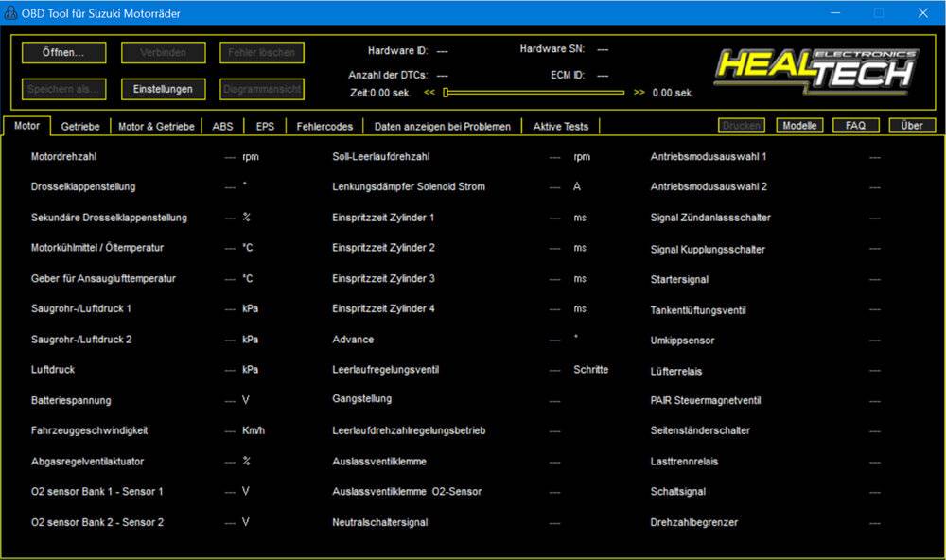Click the OBD Tool application icon in titlebar
Viewport: 946px width, 560px height.
10,12
